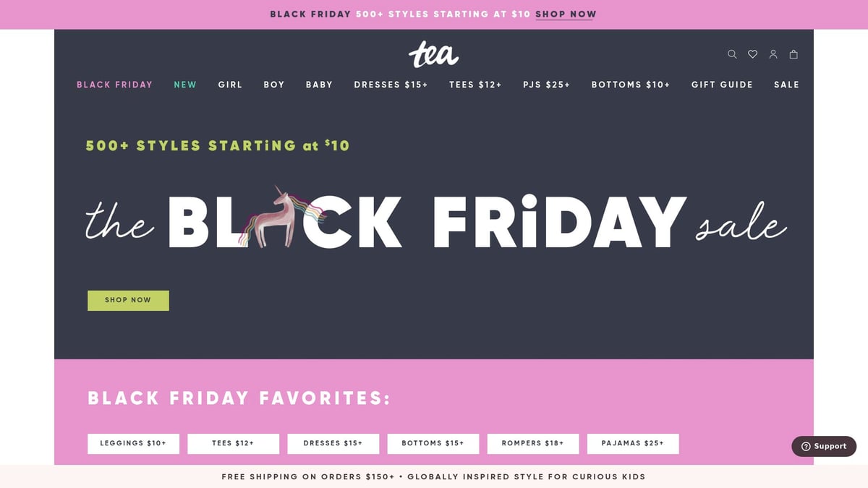This screenshot has height=488, width=868.
Task: Choose the Rompers $18+ button
Action: (532, 443)
